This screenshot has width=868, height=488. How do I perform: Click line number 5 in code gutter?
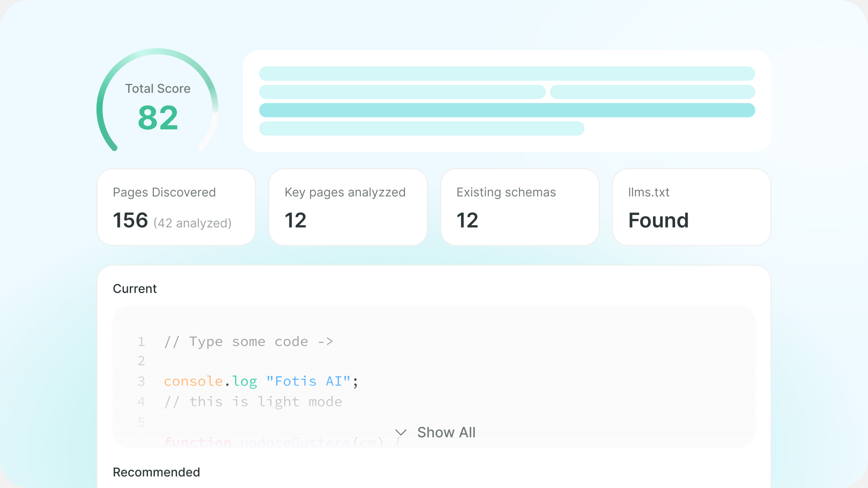point(141,422)
